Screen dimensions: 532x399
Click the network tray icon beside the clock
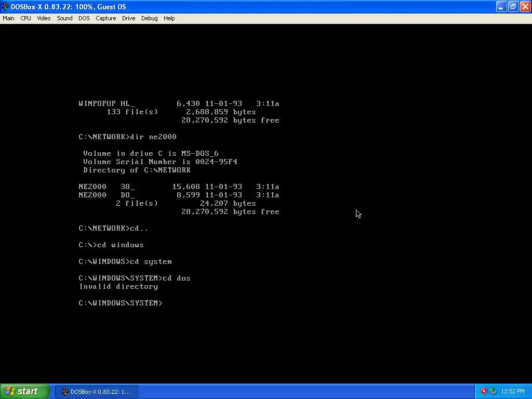pos(493,392)
